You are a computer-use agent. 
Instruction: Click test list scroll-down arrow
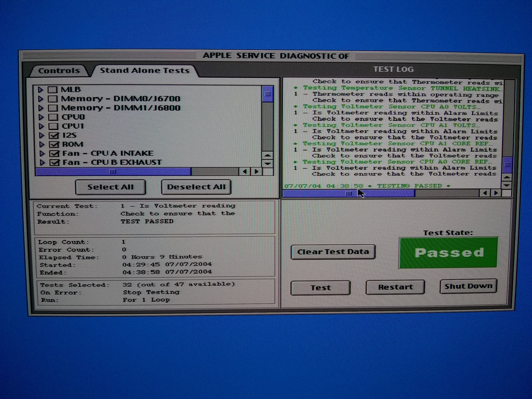pos(267,164)
